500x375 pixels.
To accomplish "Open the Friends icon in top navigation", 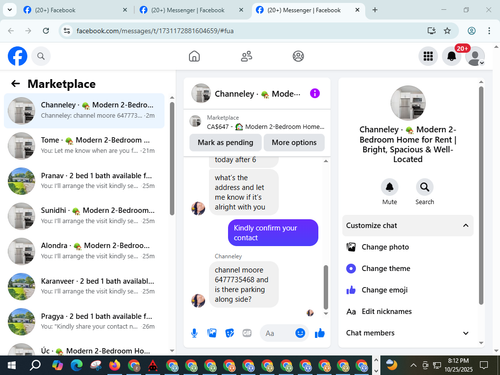I will 246,56.
